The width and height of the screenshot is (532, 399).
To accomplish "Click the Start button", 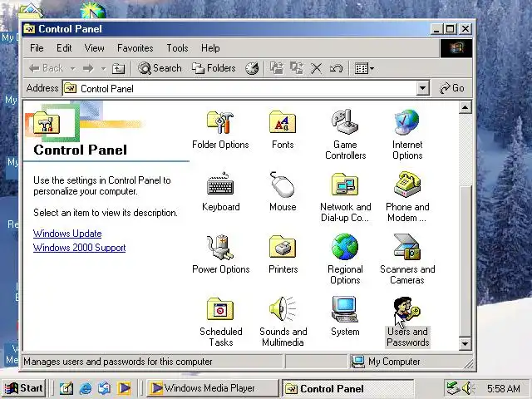I will [23, 388].
